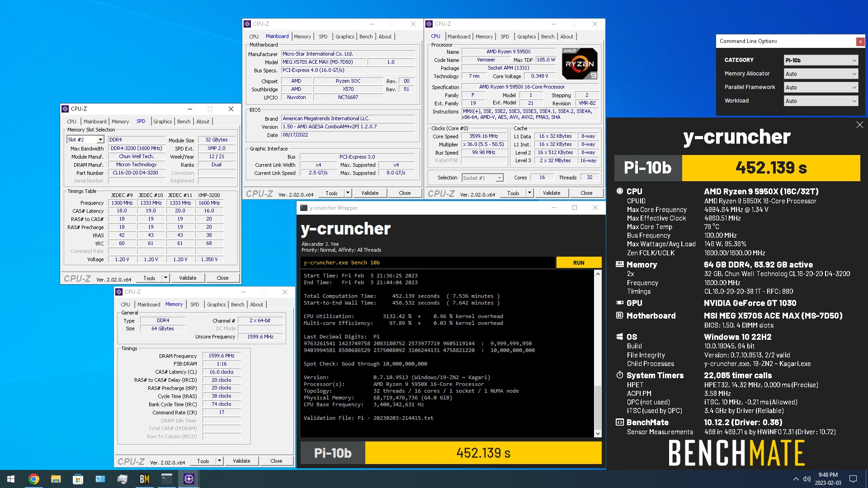This screenshot has width=868, height=488.
Task: Show hidden tray icons chevron
Action: [796, 479]
